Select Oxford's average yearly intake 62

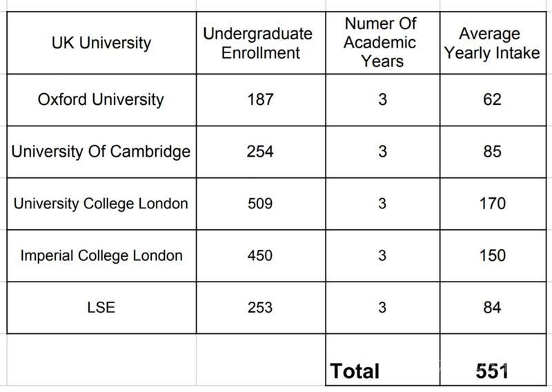(491, 99)
